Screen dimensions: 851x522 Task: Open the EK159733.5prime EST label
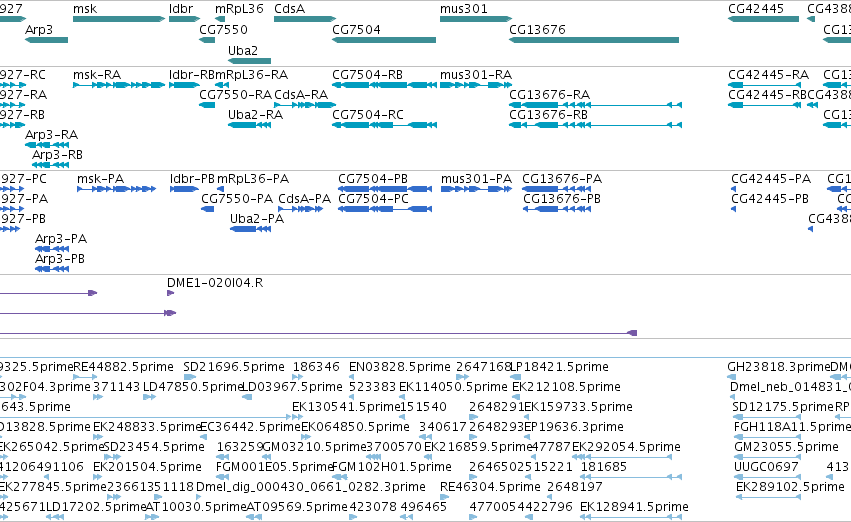[x=579, y=407]
